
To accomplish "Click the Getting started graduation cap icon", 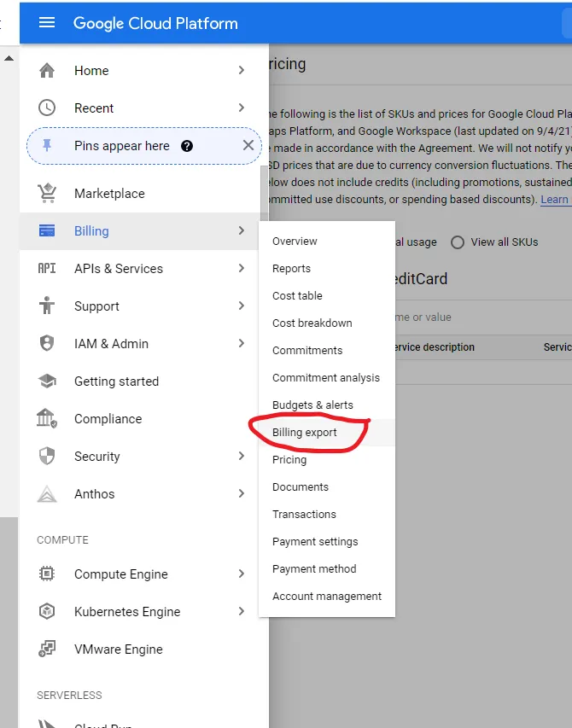I will pos(47,381).
